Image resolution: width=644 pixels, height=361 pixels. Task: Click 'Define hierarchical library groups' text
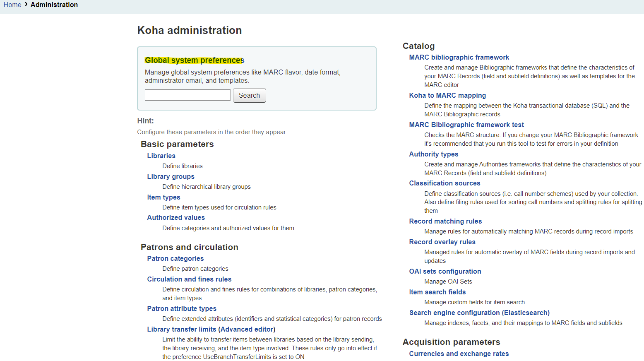click(207, 187)
